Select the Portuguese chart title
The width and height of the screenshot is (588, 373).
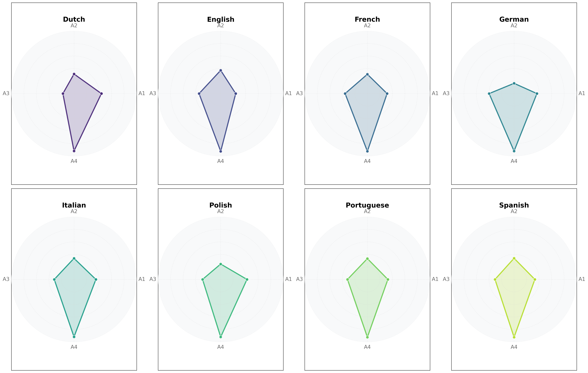[367, 205]
